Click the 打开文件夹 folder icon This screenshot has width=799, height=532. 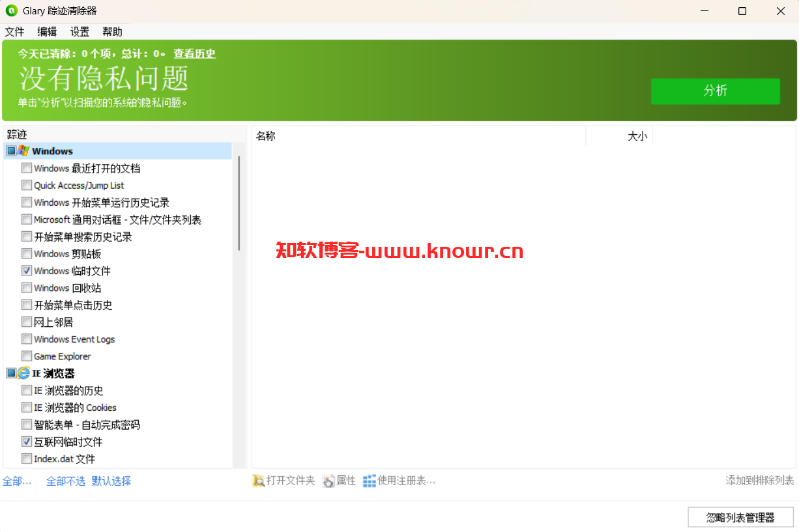[x=258, y=481]
